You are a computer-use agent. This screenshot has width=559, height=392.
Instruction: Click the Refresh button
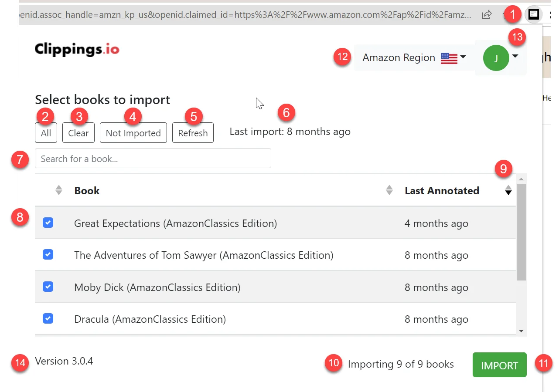point(193,133)
